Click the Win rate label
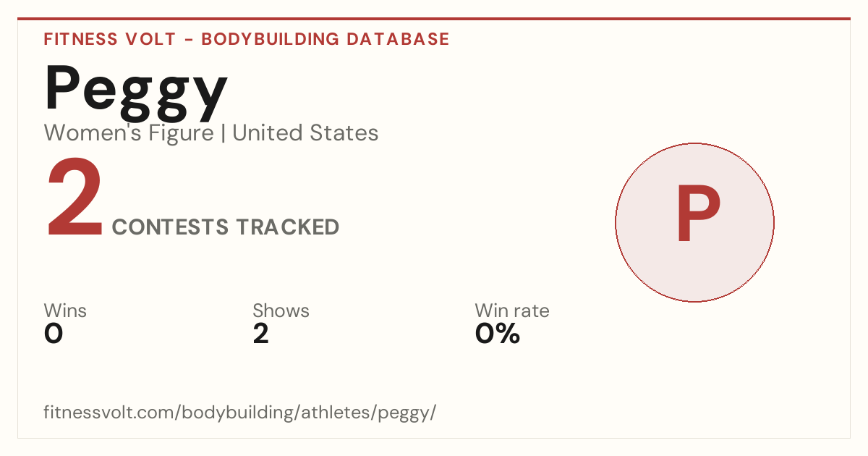Screen dimensions: 868x456 pyautogui.click(x=512, y=311)
